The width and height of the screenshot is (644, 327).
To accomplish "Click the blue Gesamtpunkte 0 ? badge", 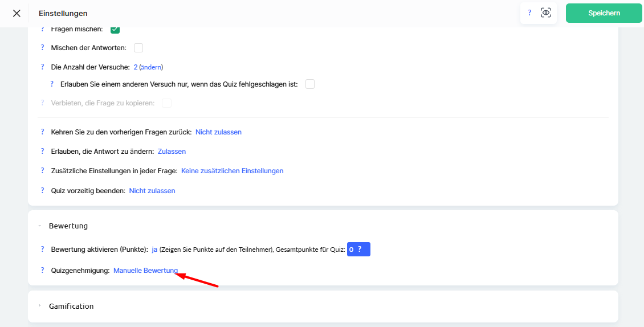I will click(358, 250).
